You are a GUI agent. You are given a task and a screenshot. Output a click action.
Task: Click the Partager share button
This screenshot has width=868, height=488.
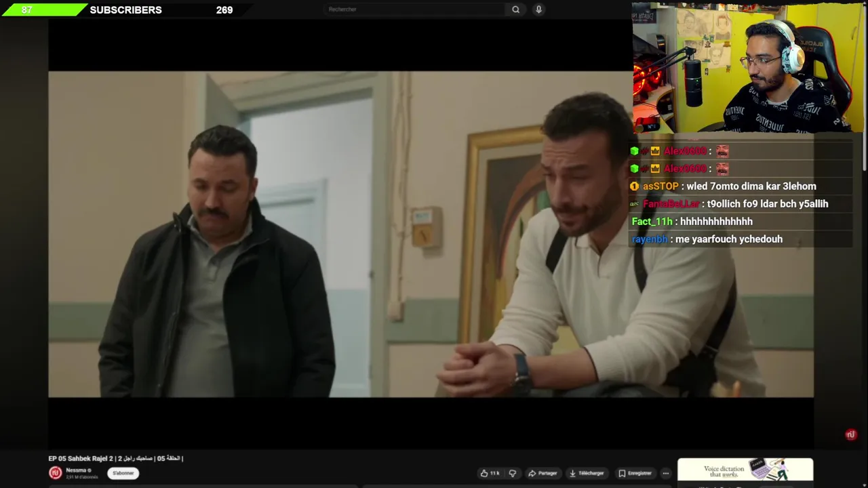click(x=542, y=473)
